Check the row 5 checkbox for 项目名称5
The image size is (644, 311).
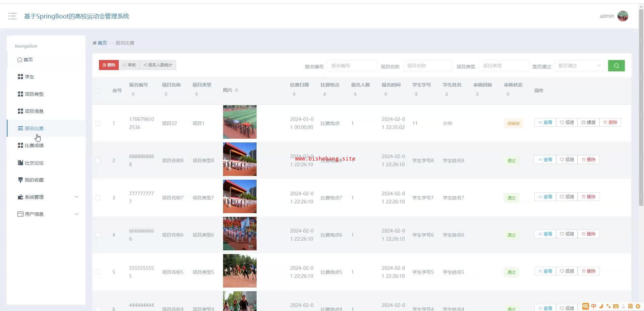[x=98, y=272]
